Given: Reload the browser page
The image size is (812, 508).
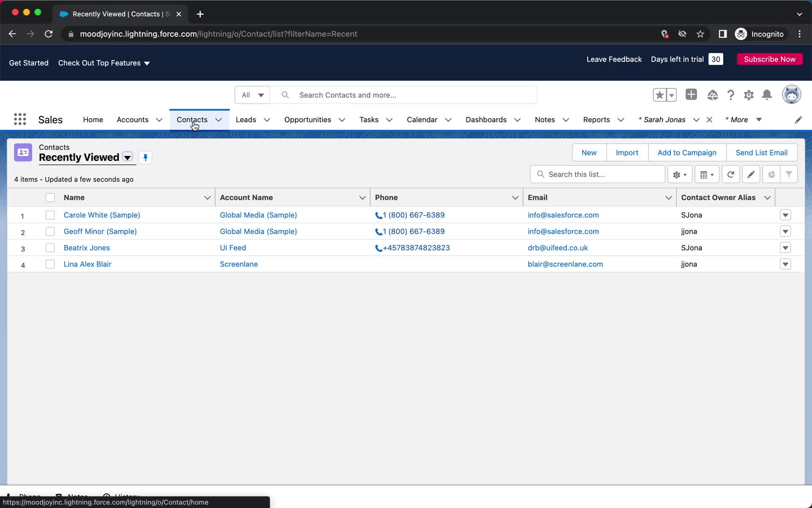Looking at the screenshot, I should point(49,34).
